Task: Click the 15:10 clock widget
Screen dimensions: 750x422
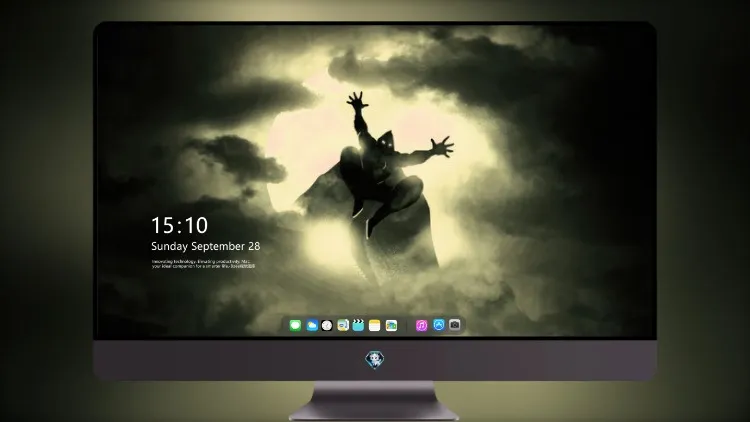Action: tap(179, 225)
